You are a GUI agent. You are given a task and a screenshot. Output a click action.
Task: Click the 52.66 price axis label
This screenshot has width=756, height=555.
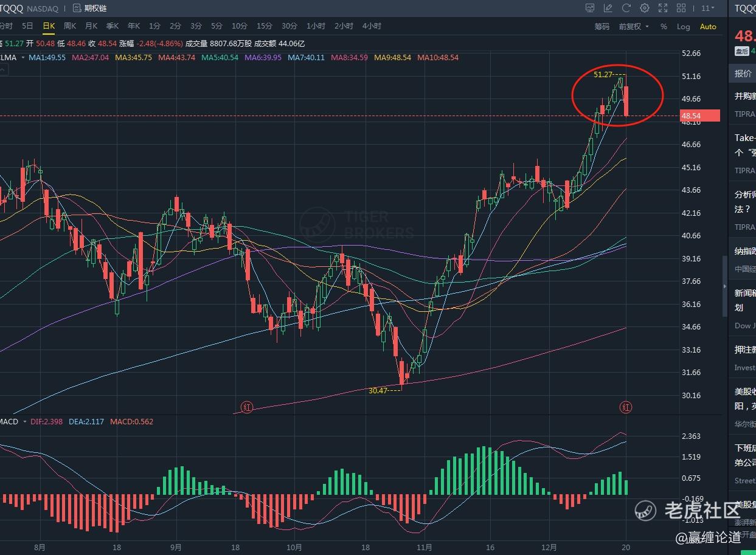pos(692,53)
